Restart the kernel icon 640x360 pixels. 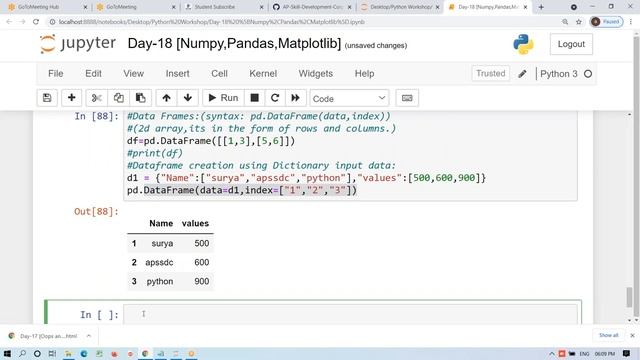click(275, 98)
